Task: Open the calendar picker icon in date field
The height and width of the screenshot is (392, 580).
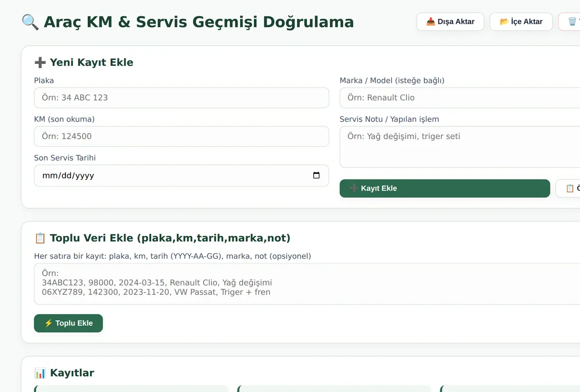Action: 317,175
